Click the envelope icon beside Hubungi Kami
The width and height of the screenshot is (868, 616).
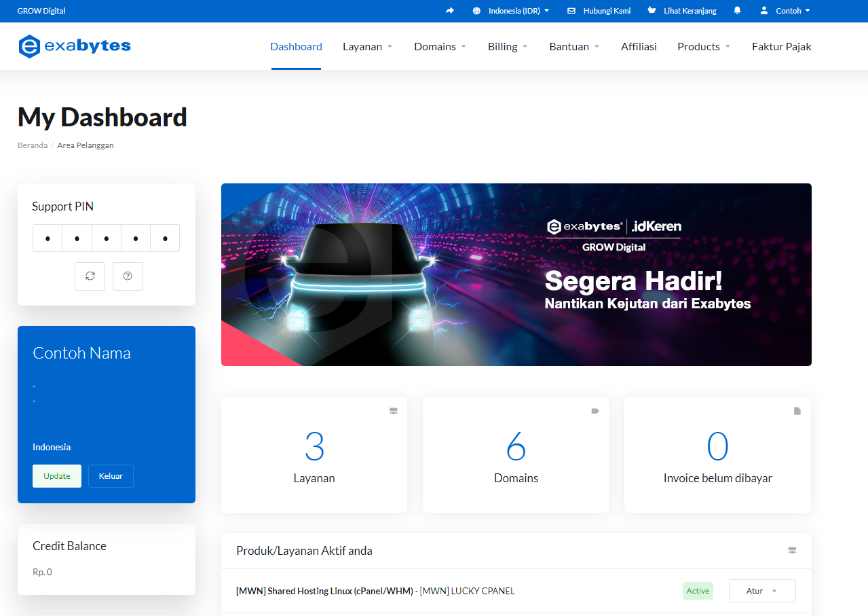tap(571, 11)
